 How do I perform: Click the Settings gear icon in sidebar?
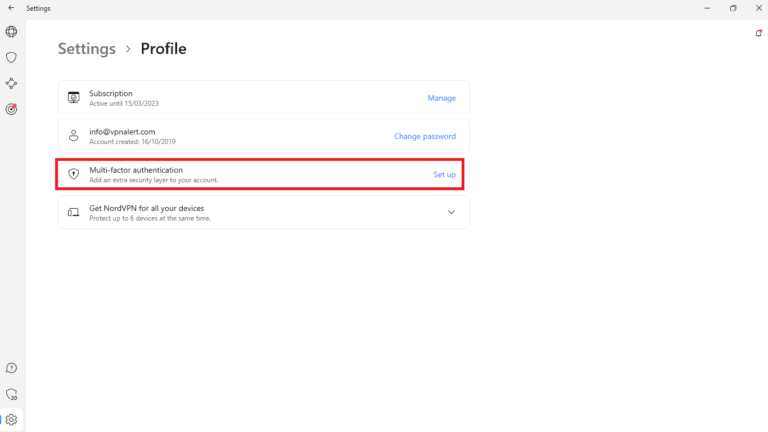coord(11,420)
